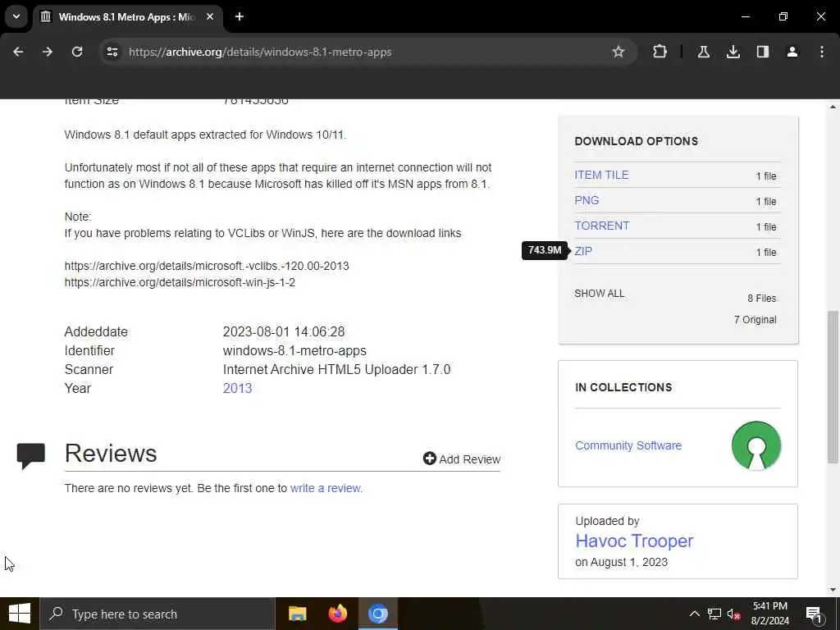Screen dimensions: 840x630
Task: Click the DOWNLOAD OPTIONS heading
Action: click(636, 141)
